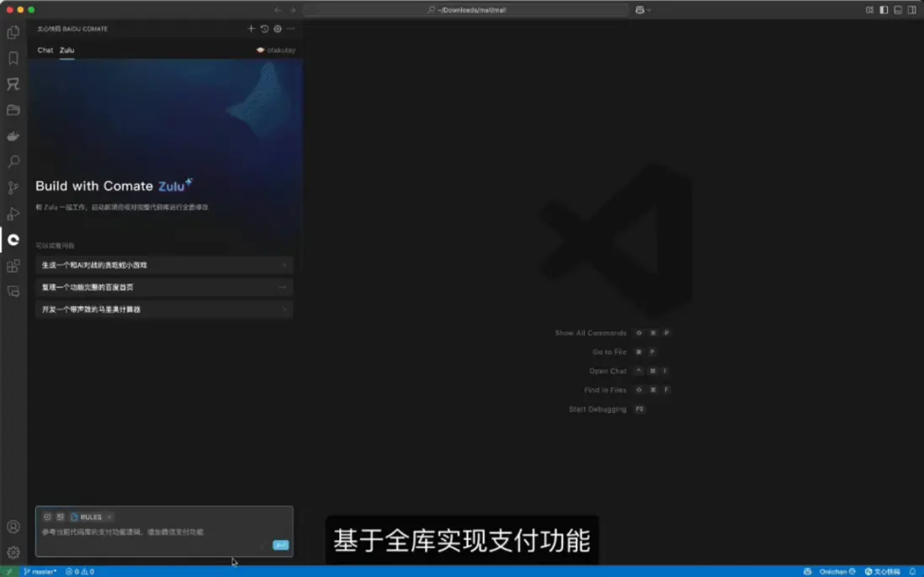Open the Extensions view
The image size is (924, 577).
click(x=12, y=264)
